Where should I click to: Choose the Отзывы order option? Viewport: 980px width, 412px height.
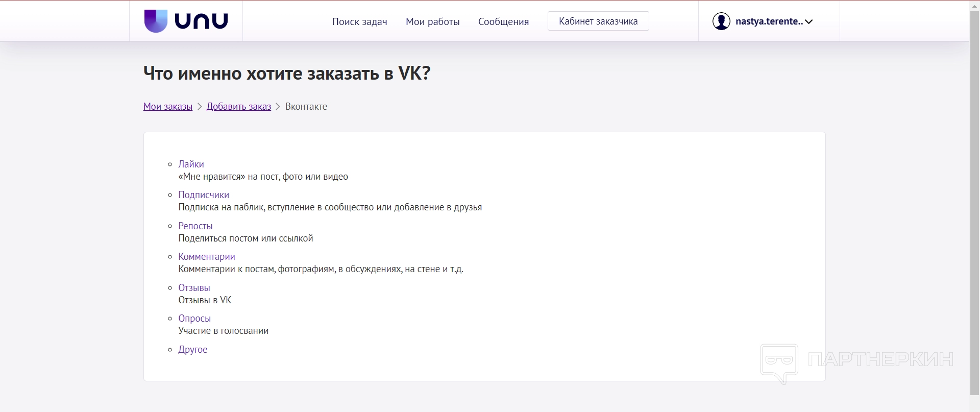194,287
